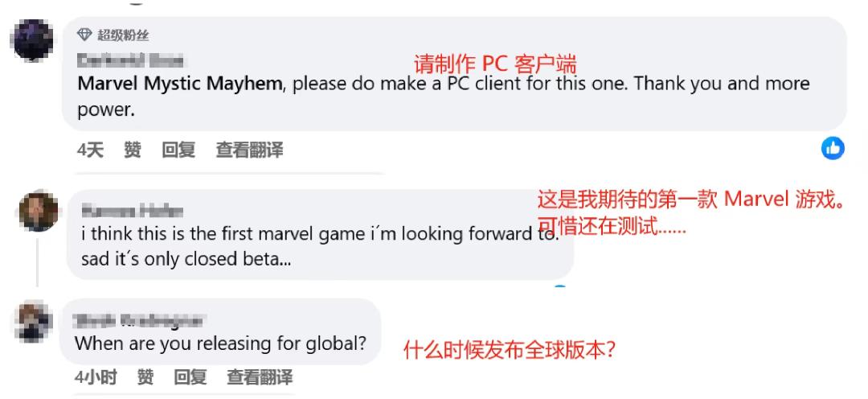Open the Marvel Mystic Mayhem tagged link
Viewport: 868px width, 399px height.
click(180, 84)
